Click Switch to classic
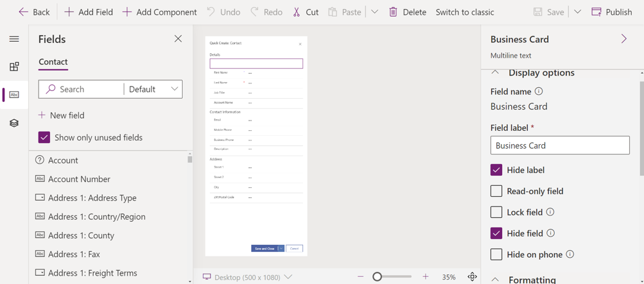The height and width of the screenshot is (284, 644). click(464, 12)
